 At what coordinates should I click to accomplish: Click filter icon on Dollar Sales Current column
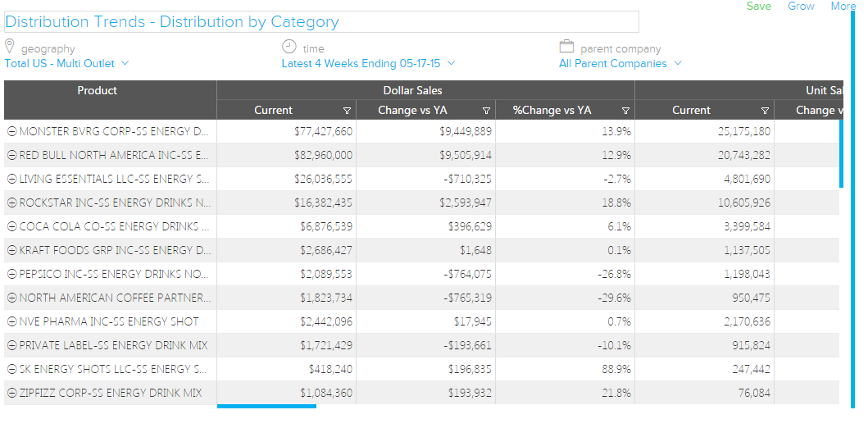347,111
